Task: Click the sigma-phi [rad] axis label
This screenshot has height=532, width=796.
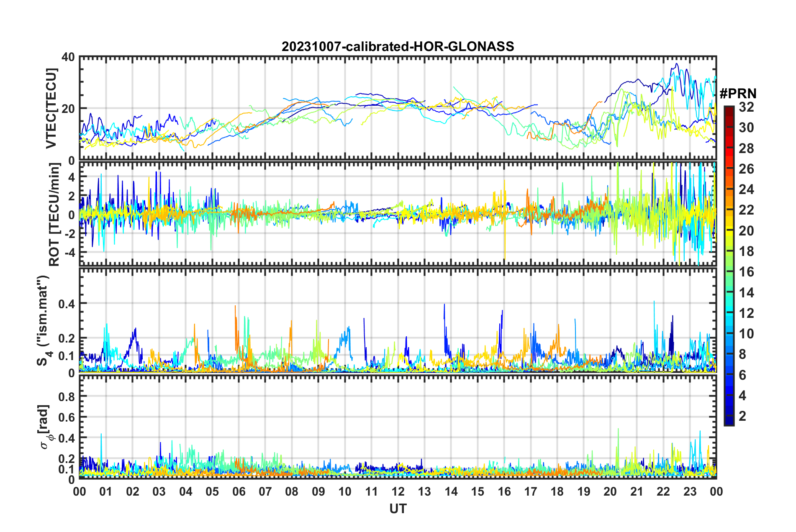Action: point(44,427)
